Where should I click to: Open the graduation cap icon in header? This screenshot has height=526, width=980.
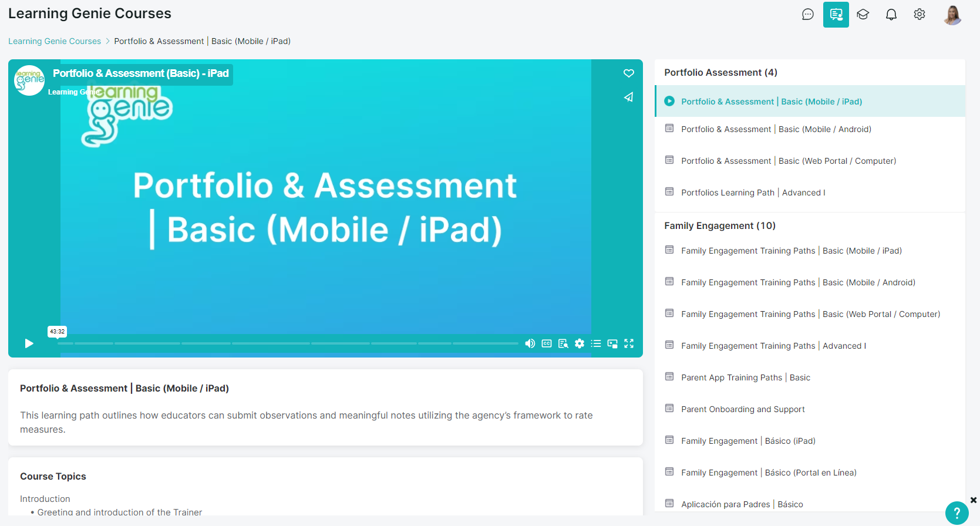point(863,14)
